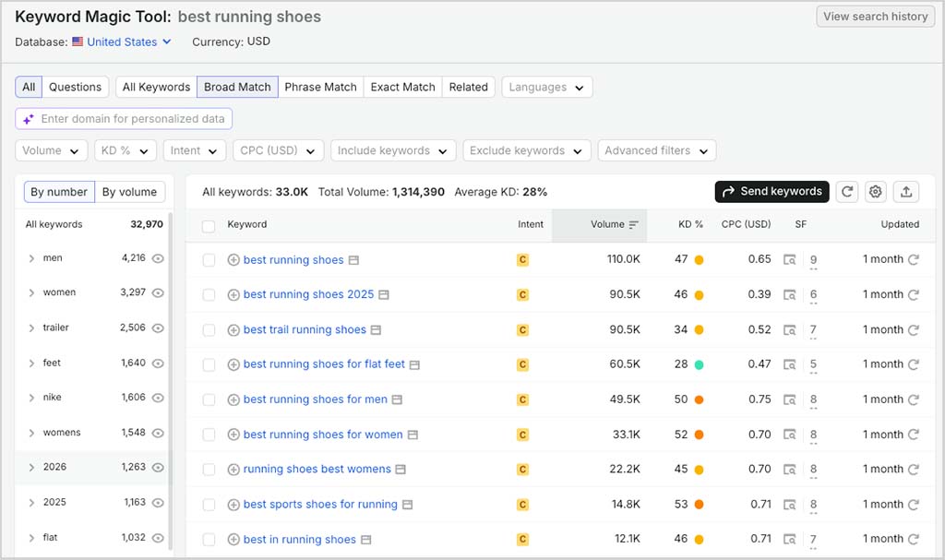Add 'running shoes best womens' plus icon
Screen dimensions: 945x560
tap(233, 470)
